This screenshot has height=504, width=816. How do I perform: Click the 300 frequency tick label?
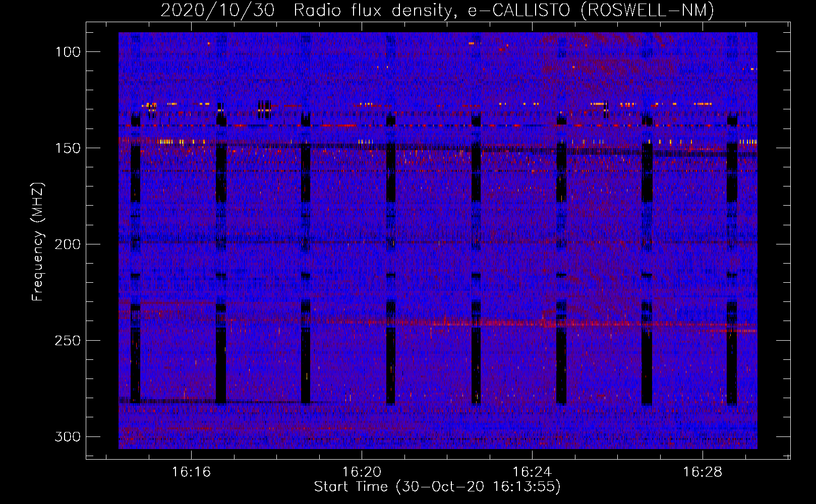click(x=67, y=436)
